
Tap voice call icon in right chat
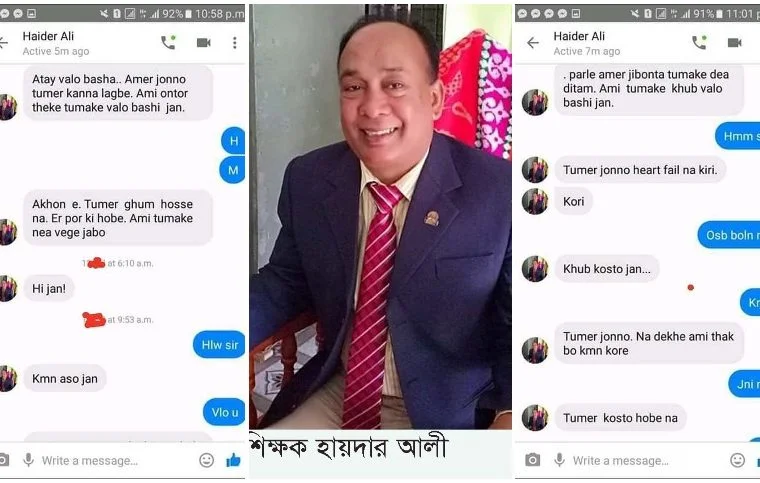(699, 43)
